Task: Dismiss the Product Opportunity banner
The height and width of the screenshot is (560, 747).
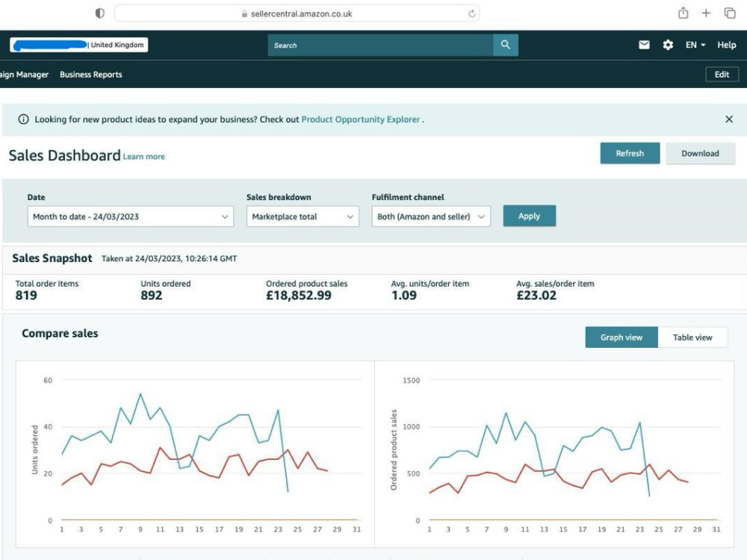Action: tap(729, 119)
